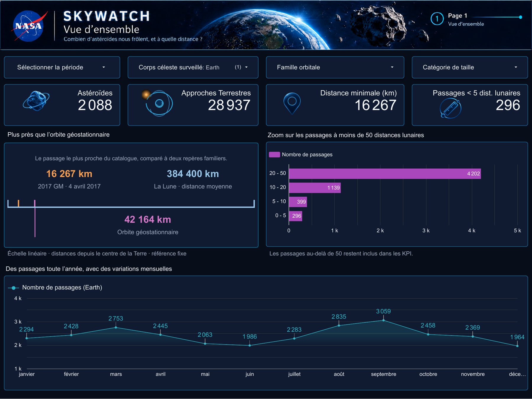
Task: Click the Distance minimale value 16 267
Action: pyautogui.click(x=375, y=105)
